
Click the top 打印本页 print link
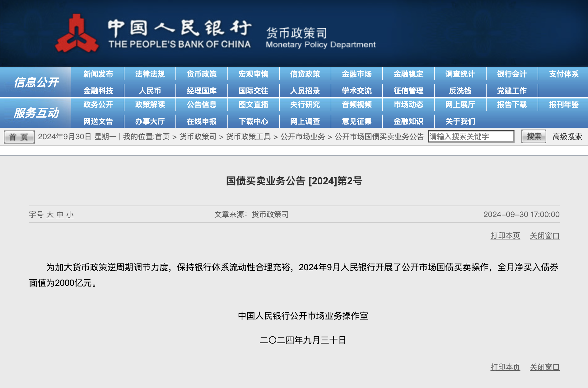[505, 236]
